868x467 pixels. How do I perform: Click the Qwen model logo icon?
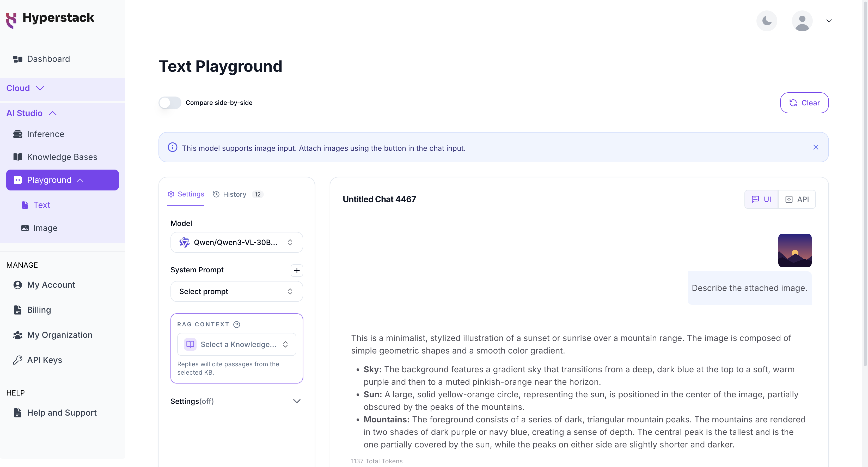pyautogui.click(x=184, y=242)
